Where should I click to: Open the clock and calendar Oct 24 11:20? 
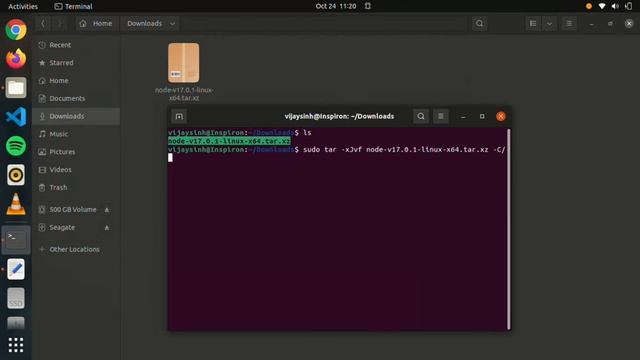point(336,6)
